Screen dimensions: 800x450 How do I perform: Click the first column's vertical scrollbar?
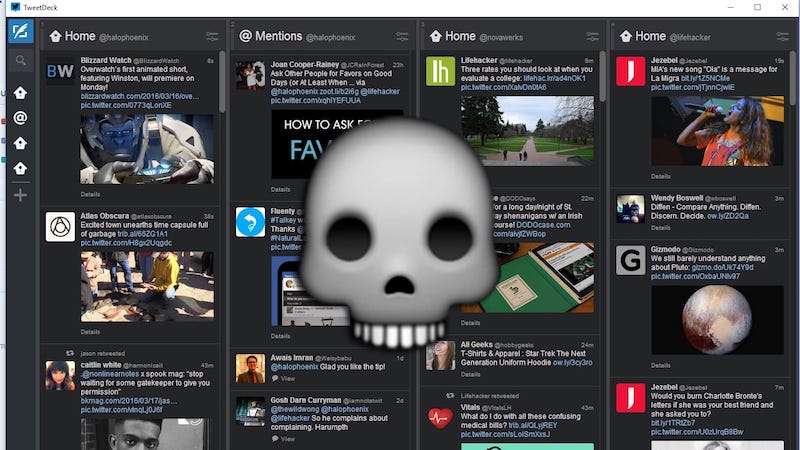(x=222, y=82)
